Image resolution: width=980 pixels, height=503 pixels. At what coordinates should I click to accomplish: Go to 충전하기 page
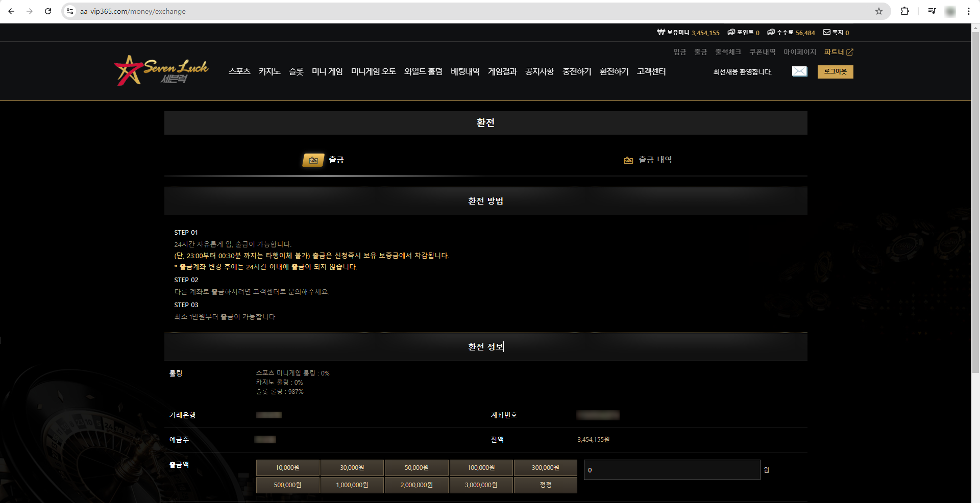pyautogui.click(x=577, y=71)
